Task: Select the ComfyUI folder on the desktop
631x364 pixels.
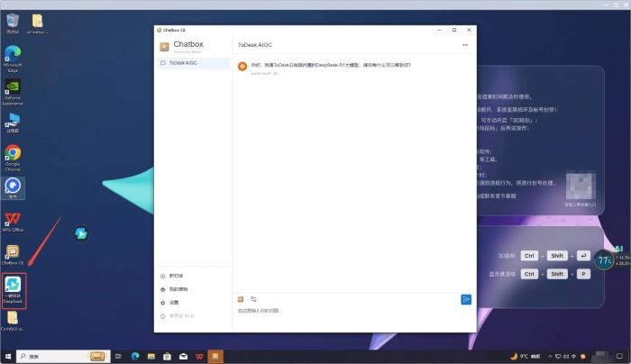Action: [x=13, y=322]
